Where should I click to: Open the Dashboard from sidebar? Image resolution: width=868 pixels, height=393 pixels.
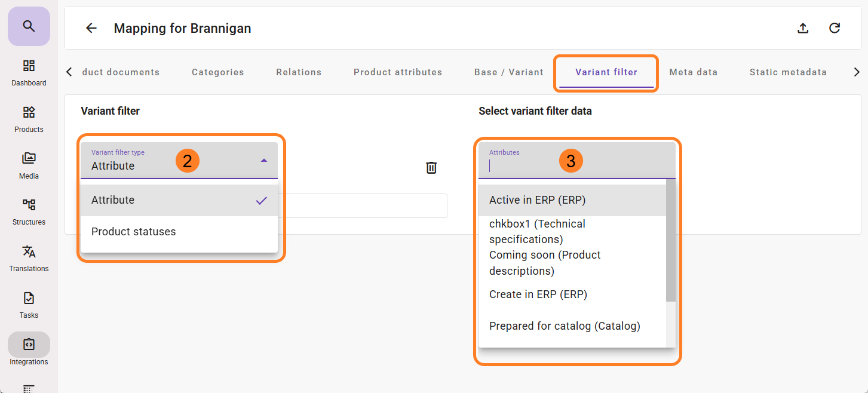tap(29, 72)
